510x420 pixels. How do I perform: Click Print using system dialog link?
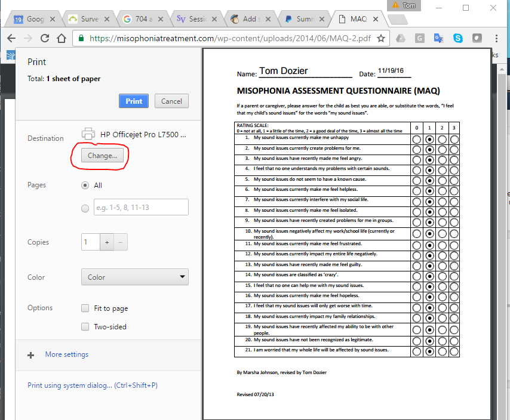click(x=92, y=385)
